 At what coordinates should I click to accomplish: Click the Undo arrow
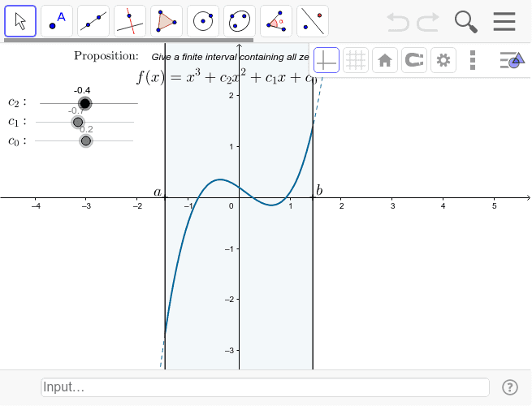398,22
